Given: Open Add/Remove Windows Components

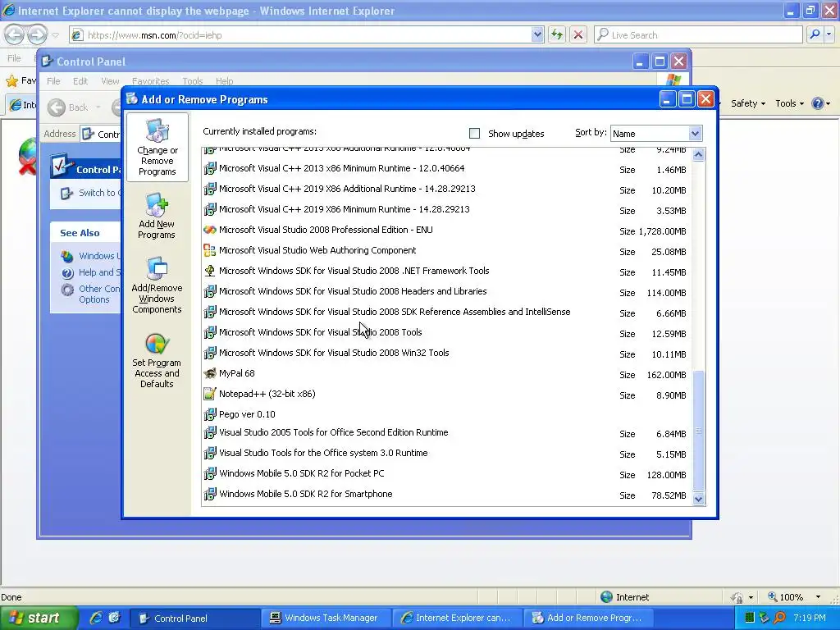Looking at the screenshot, I should [157, 285].
